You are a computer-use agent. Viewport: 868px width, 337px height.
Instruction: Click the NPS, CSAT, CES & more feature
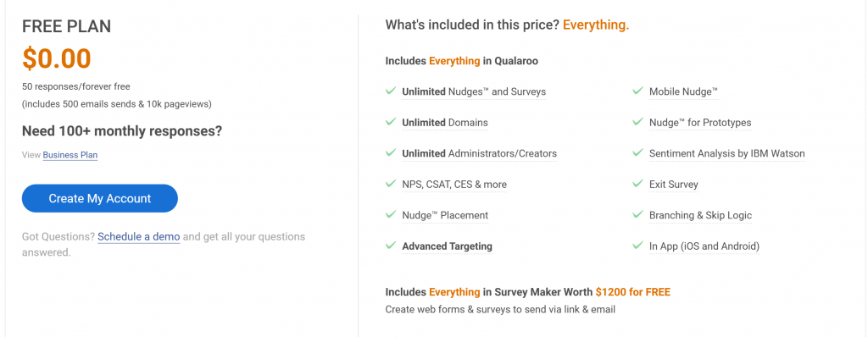[454, 185]
